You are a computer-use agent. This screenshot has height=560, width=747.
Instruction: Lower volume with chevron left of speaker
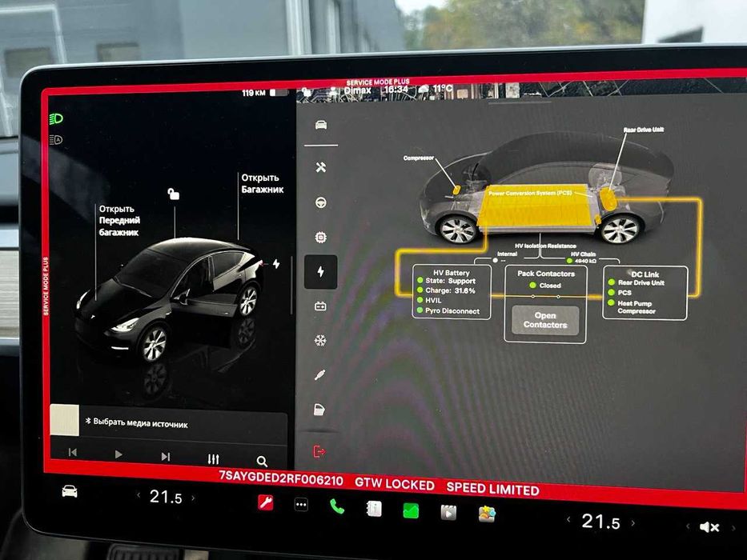tap(688, 526)
